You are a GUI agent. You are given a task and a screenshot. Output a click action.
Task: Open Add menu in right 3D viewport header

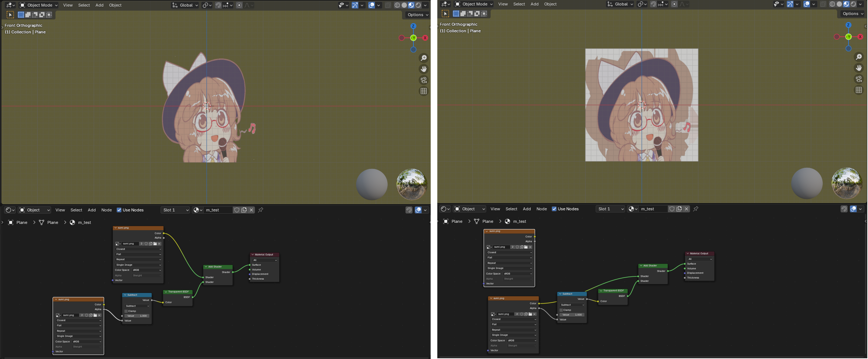tap(534, 4)
